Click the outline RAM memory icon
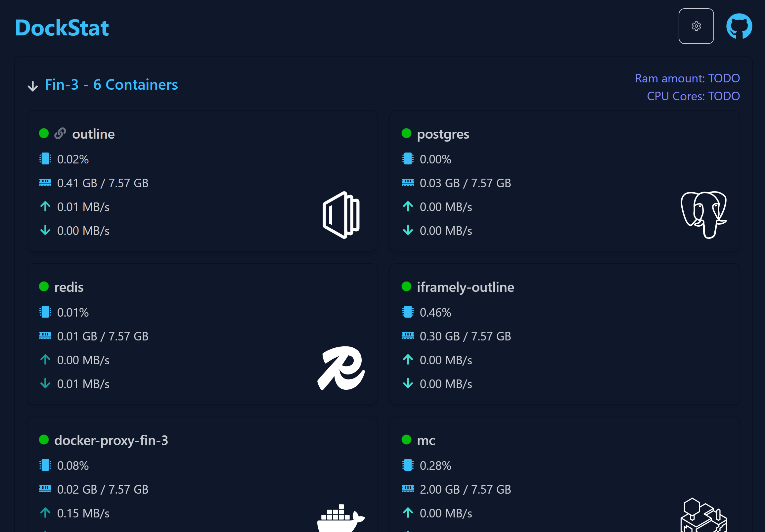765x532 pixels. [45, 183]
